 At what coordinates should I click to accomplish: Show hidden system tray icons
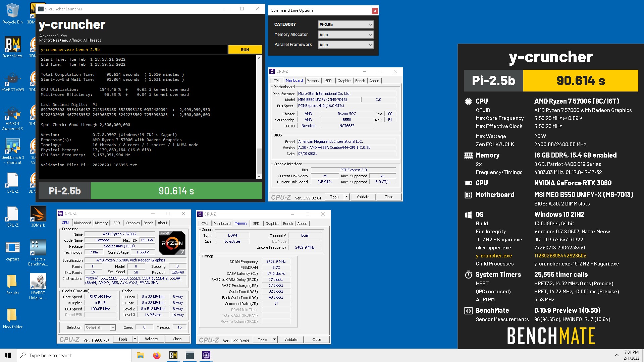click(616, 355)
